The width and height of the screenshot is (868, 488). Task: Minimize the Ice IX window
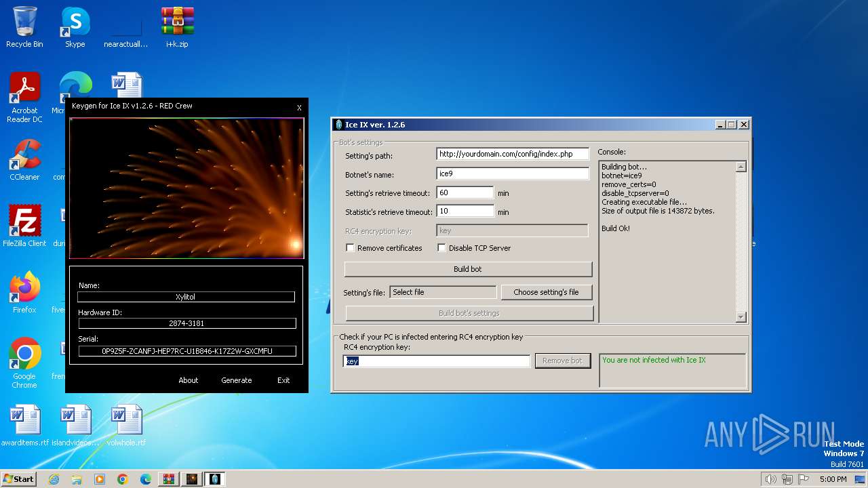(720, 125)
